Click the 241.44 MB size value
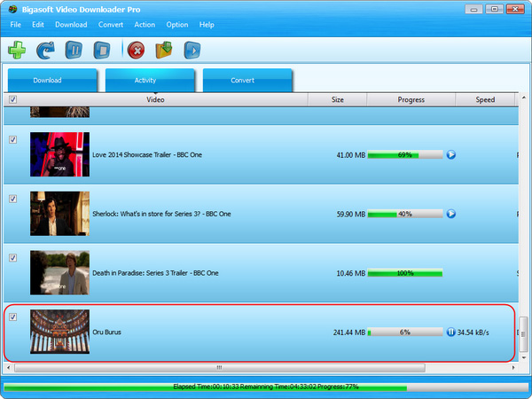Viewport: 532px width, 399px height. [x=349, y=332]
